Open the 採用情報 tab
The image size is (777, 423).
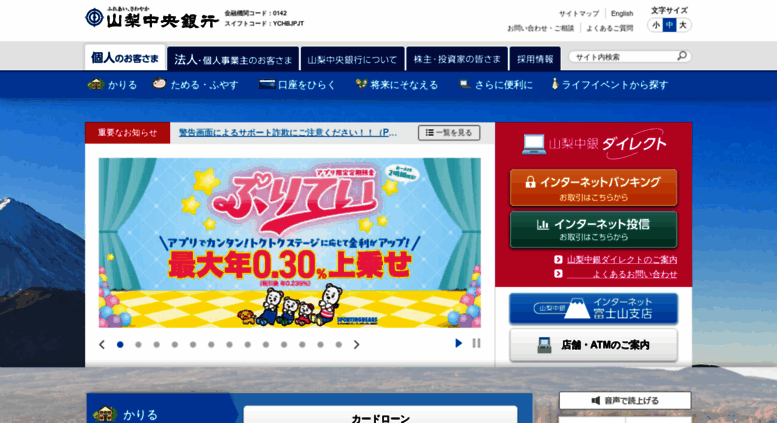point(535,59)
